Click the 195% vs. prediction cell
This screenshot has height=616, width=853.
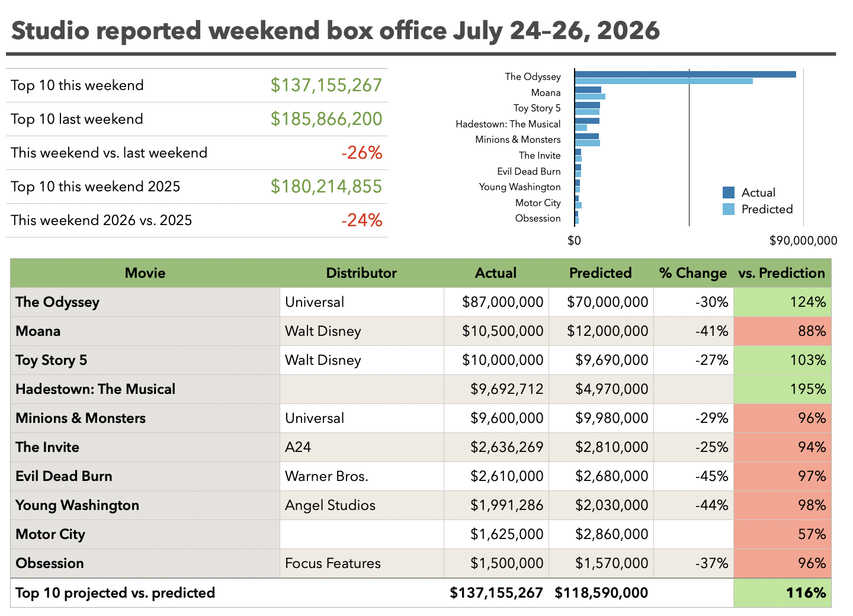point(782,389)
